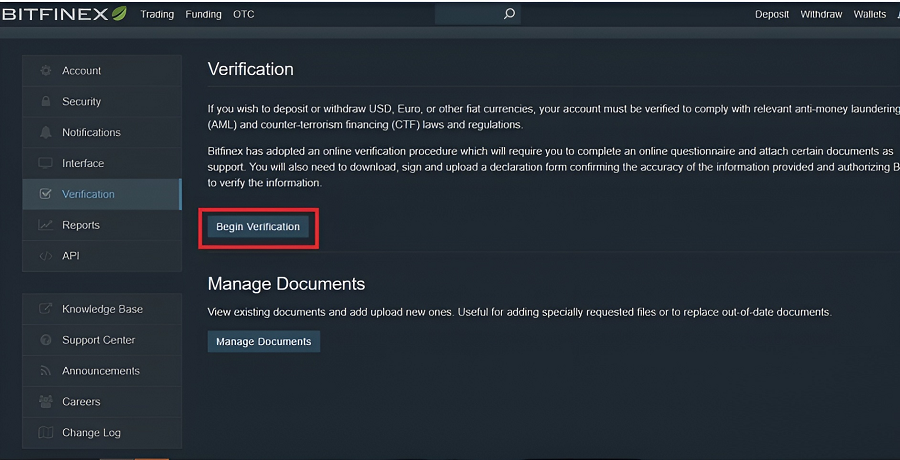Open Security settings in sidebar
Viewport: 900px width, 460px height.
102,102
